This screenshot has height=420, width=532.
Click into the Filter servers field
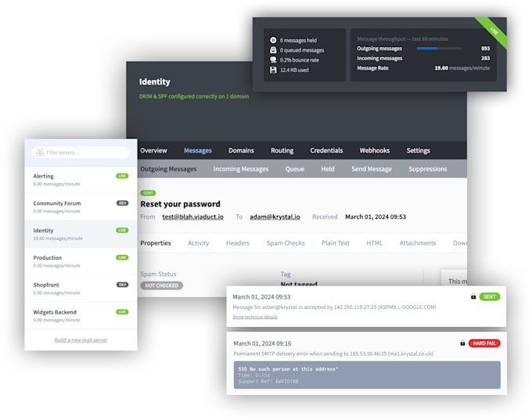click(81, 153)
